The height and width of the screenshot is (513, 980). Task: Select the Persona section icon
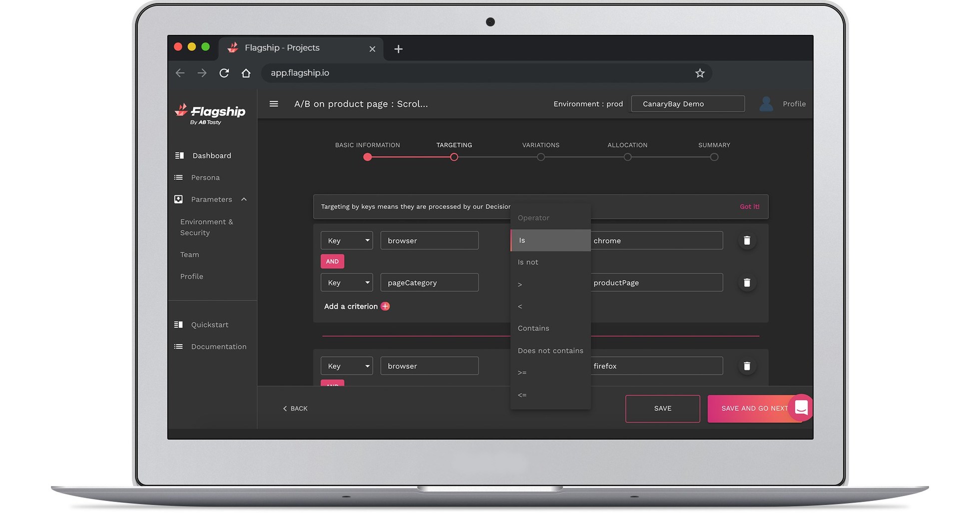(x=179, y=177)
